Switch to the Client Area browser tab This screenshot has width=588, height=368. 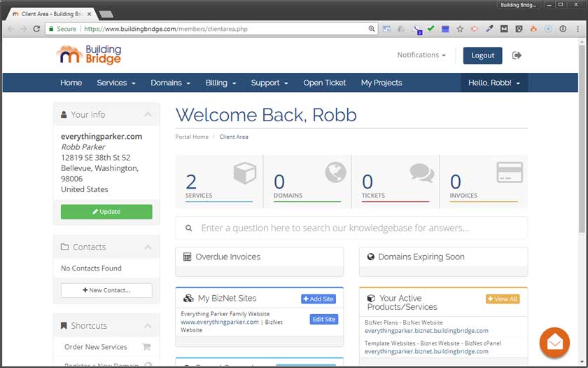tap(52, 14)
